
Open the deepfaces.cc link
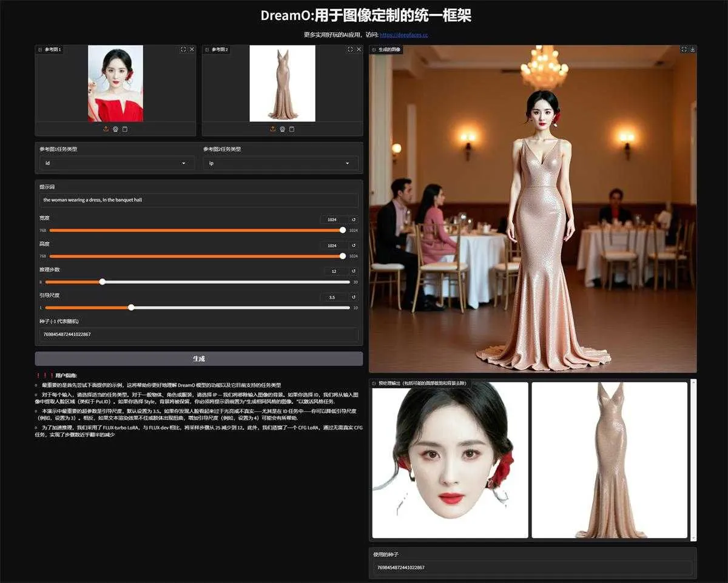pos(403,35)
